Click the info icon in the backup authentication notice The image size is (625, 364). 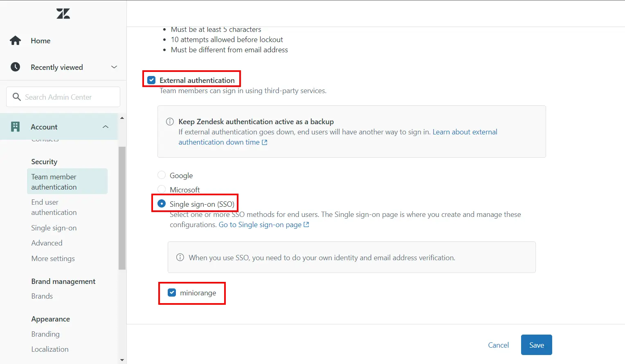click(169, 121)
